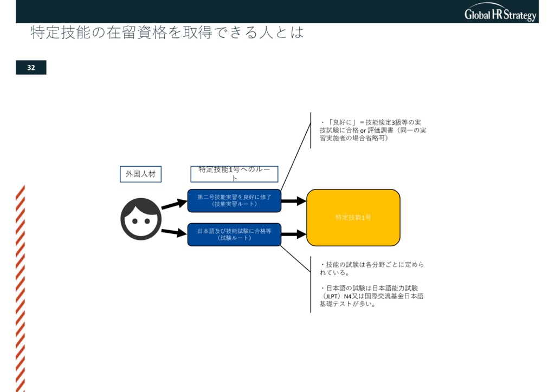
Task: Select the slide number 32 badge
Action: (31, 68)
